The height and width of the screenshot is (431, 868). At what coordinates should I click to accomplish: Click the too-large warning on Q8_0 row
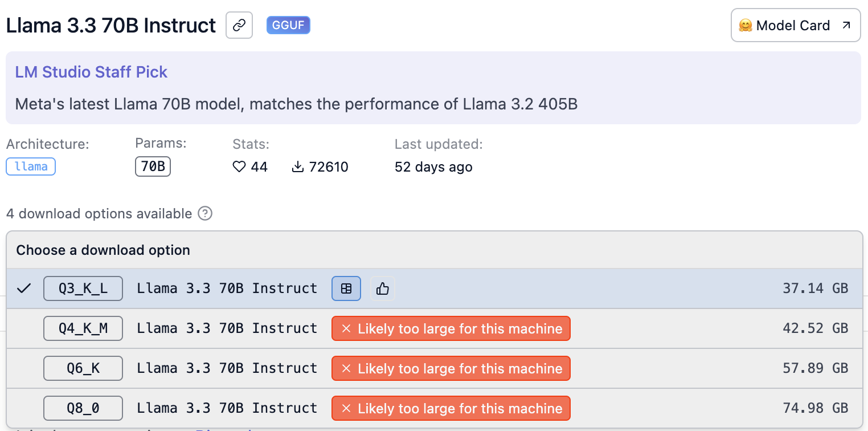tap(451, 409)
